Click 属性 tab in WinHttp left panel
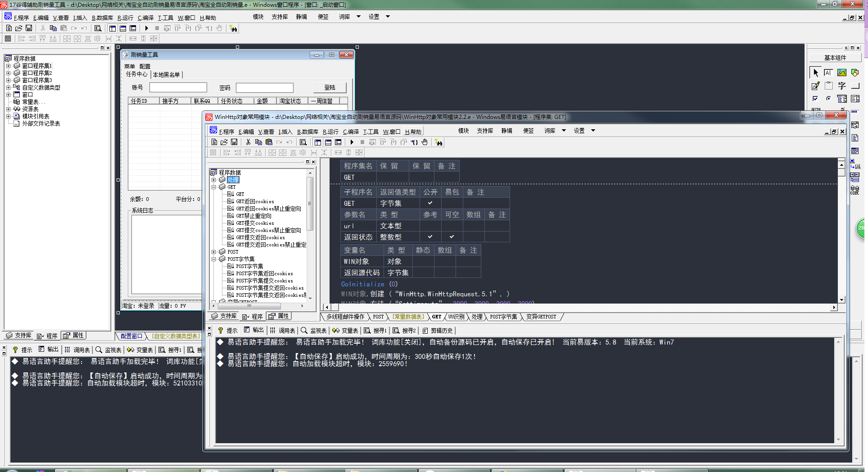Screen dimensions: 868x472 279,316
